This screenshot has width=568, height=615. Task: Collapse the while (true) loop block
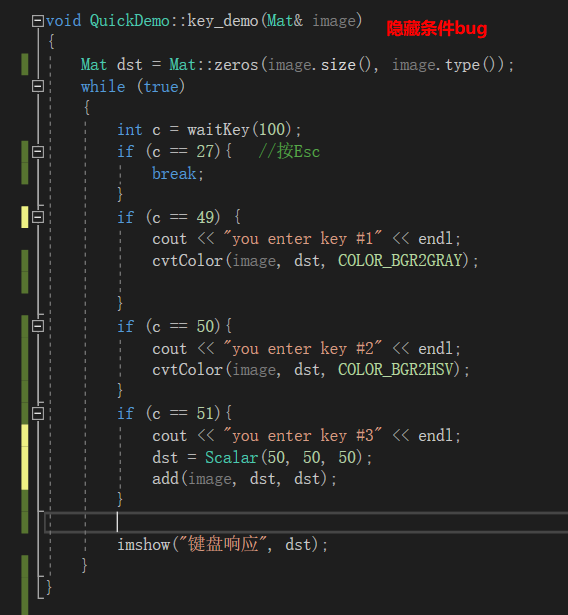[38, 86]
